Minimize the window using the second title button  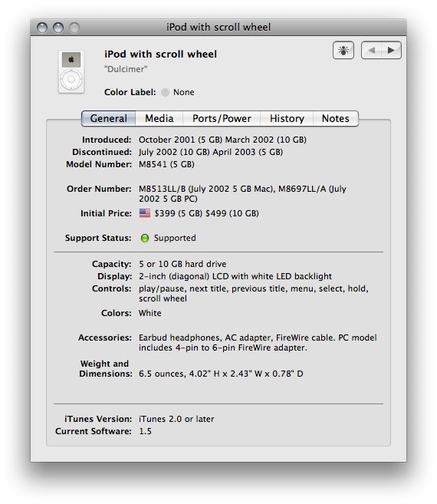58,28
